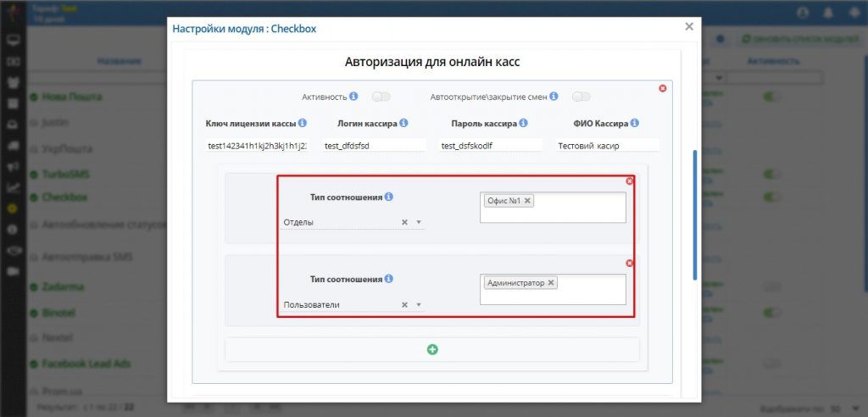The width and height of the screenshot is (868, 417).
Task: Remove the Администратор tag
Action: point(551,283)
